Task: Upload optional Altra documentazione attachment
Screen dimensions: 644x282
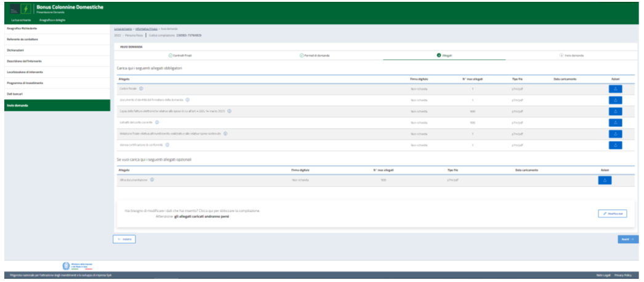Action: pyautogui.click(x=605, y=180)
